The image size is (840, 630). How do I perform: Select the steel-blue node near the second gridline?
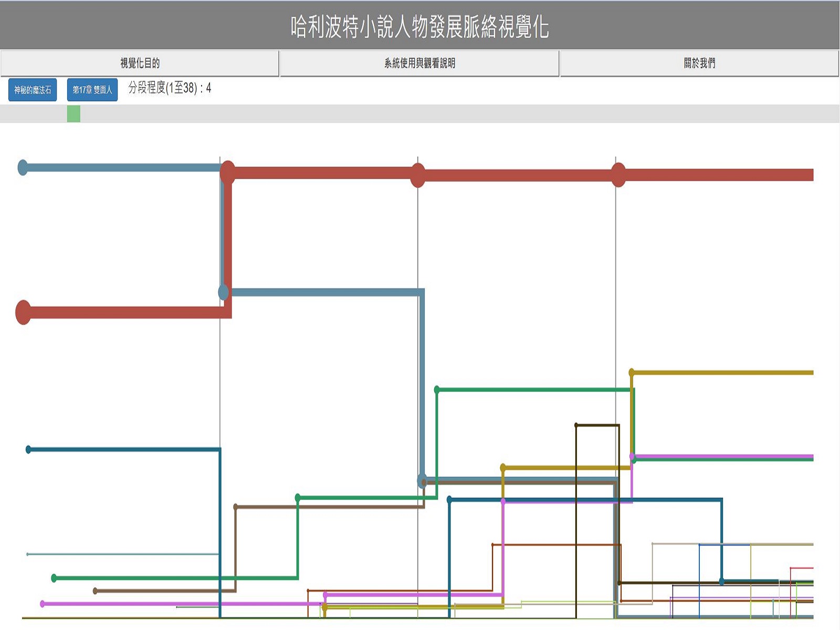(x=422, y=480)
